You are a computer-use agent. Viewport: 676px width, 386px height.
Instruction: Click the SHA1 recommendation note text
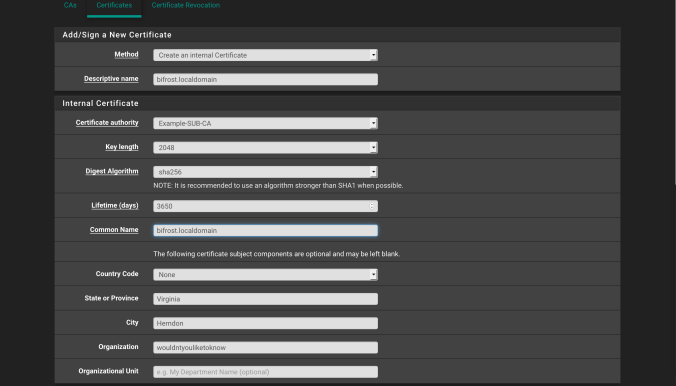pos(278,185)
